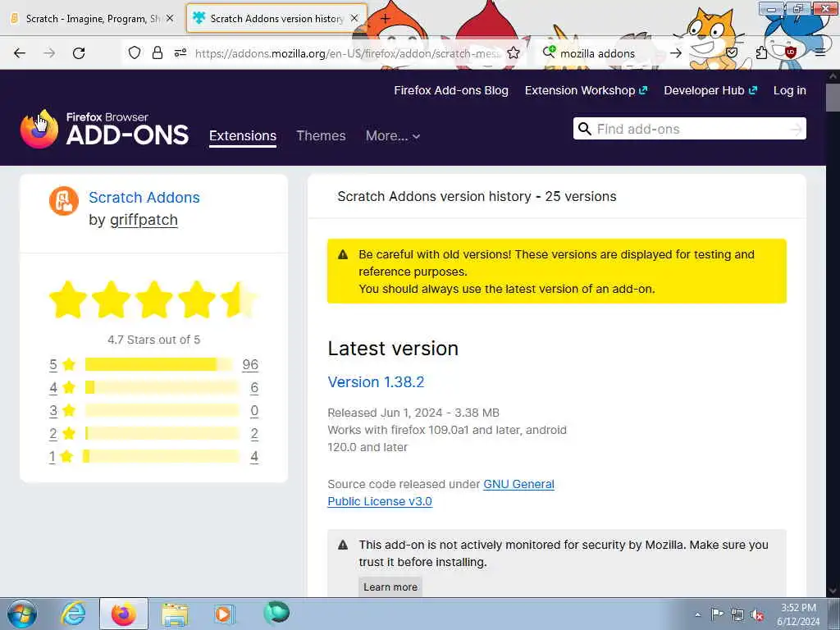Click the search engine magnifier icon
The width and height of the screenshot is (840, 630).
(x=549, y=52)
